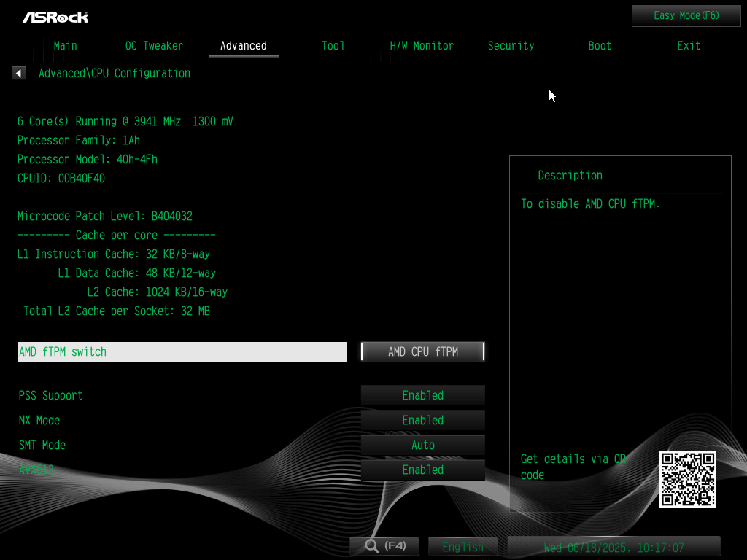747x560 pixels.
Task: Open the Boot tab
Action: [600, 46]
